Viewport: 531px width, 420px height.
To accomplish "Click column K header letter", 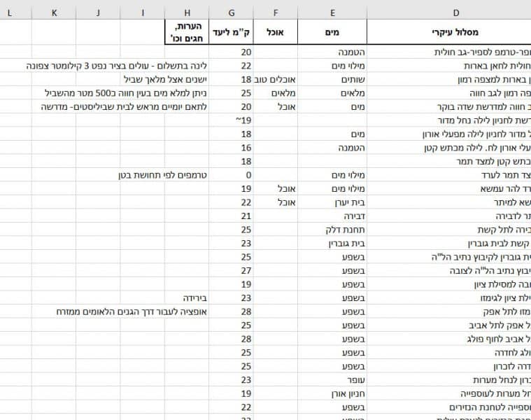I will tap(55, 11).
